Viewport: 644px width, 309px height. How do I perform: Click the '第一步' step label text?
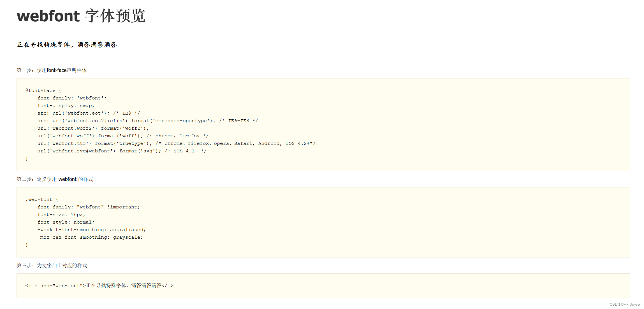pyautogui.click(x=52, y=70)
